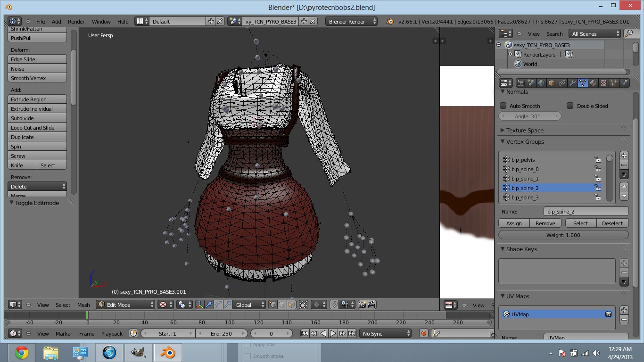644x362 pixels.
Task: Enable the Auto Smooth checkbox
Action: pos(504,106)
